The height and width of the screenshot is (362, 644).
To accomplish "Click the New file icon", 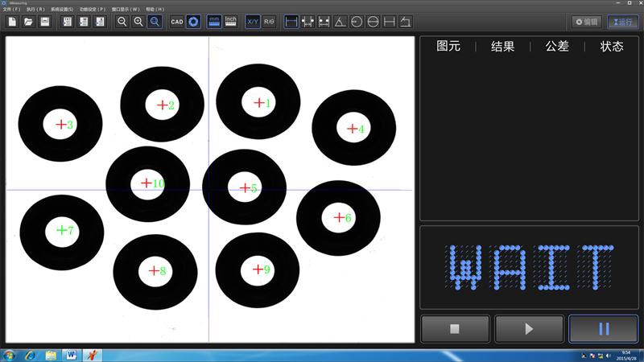I will tap(12, 22).
